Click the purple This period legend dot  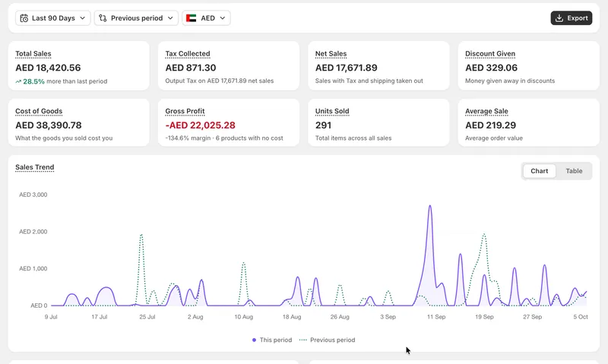tap(254, 340)
